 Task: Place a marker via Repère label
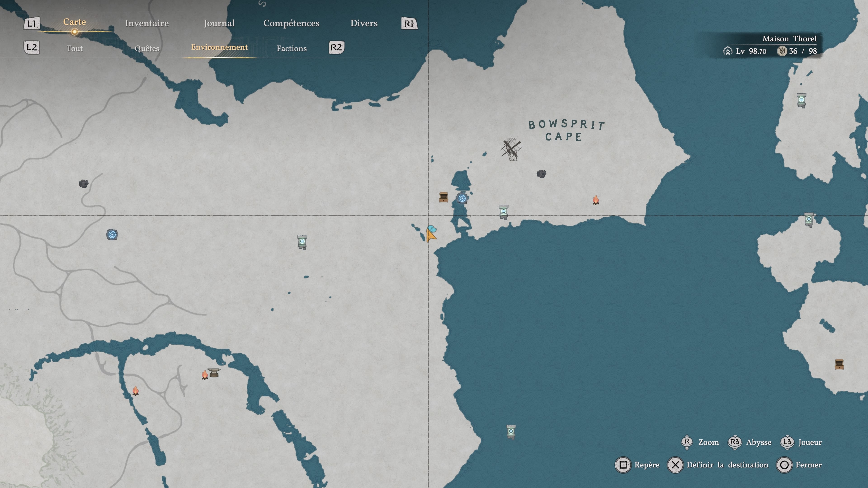click(x=647, y=465)
